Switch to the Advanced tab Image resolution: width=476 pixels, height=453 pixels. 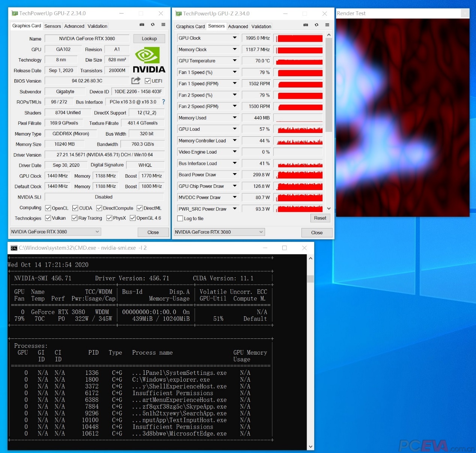pos(74,26)
